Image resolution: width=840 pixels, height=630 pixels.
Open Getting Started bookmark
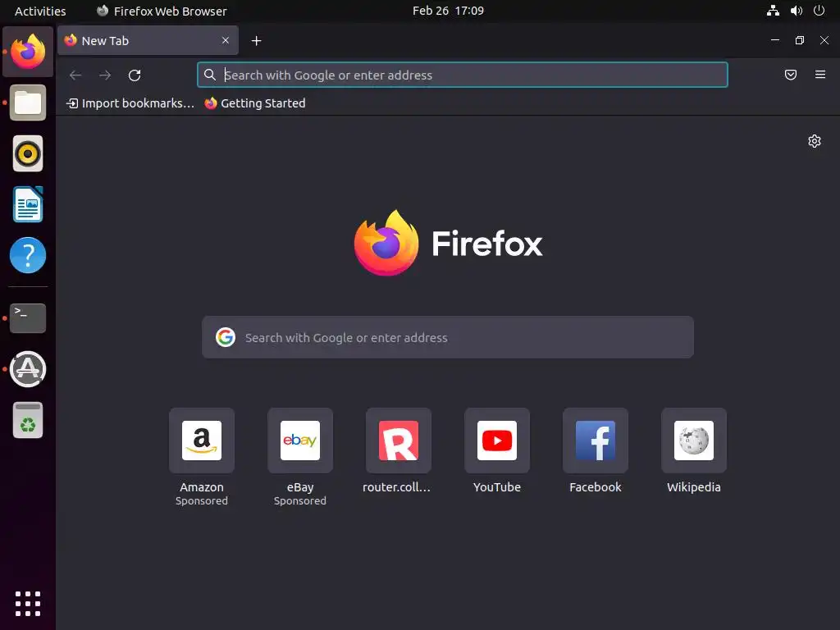(255, 103)
